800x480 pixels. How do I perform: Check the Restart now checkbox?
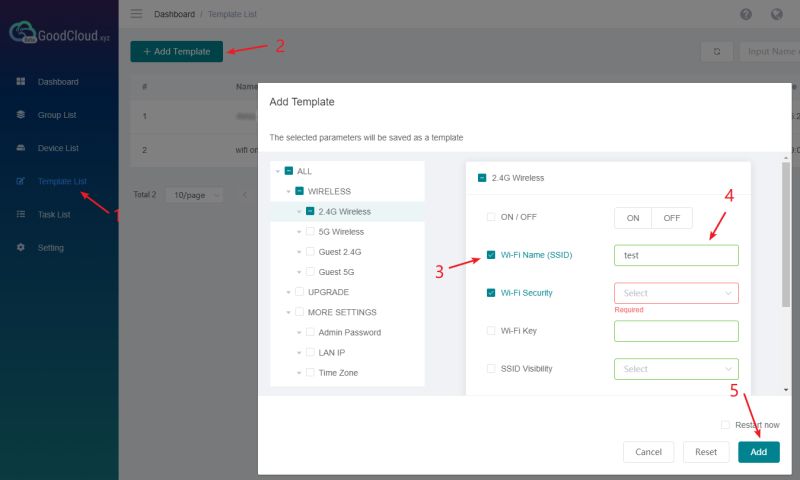(x=725, y=424)
